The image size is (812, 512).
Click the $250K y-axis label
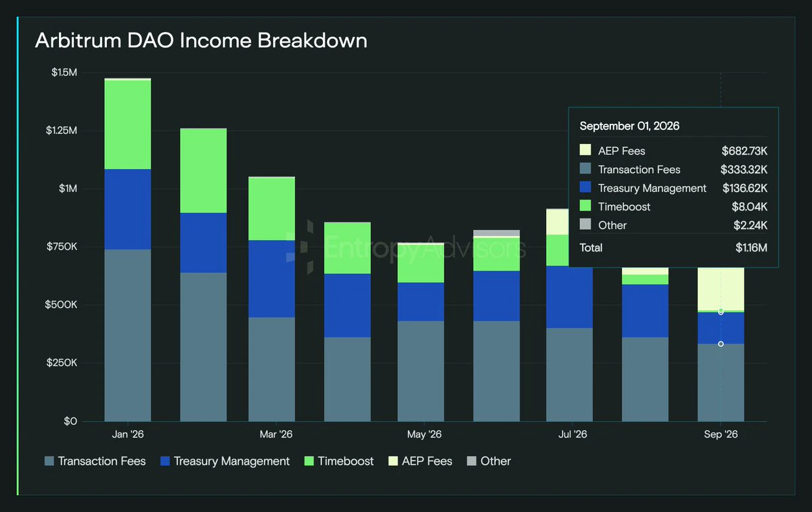click(x=63, y=363)
